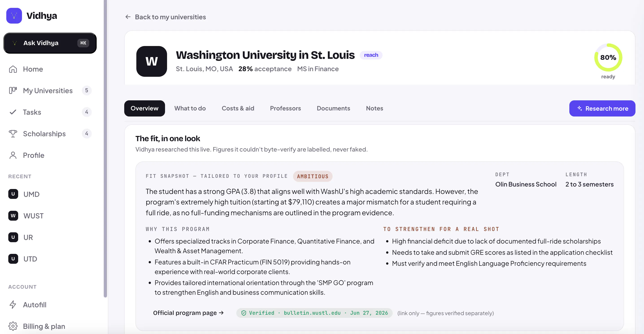Click the 2 to 3 semesters length value
The image size is (644, 334).
[589, 184]
